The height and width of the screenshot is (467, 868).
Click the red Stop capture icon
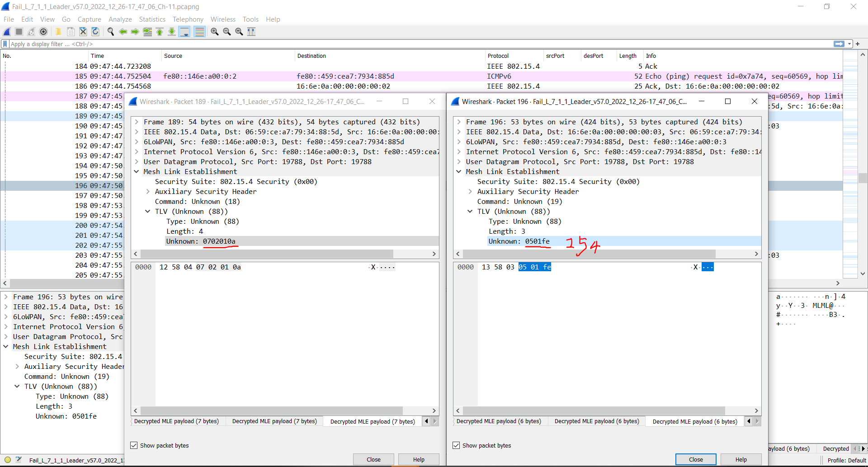(19, 32)
